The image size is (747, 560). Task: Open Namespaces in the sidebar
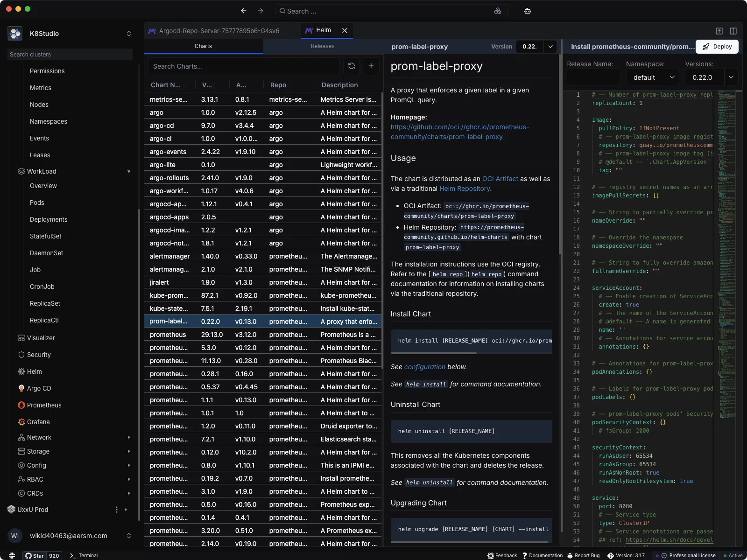49,121
